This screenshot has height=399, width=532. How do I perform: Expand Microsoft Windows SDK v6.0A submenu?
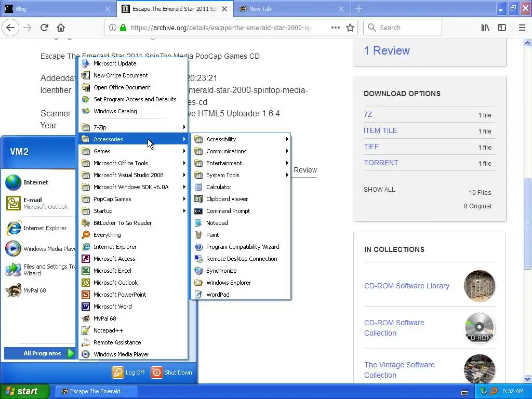point(133,187)
